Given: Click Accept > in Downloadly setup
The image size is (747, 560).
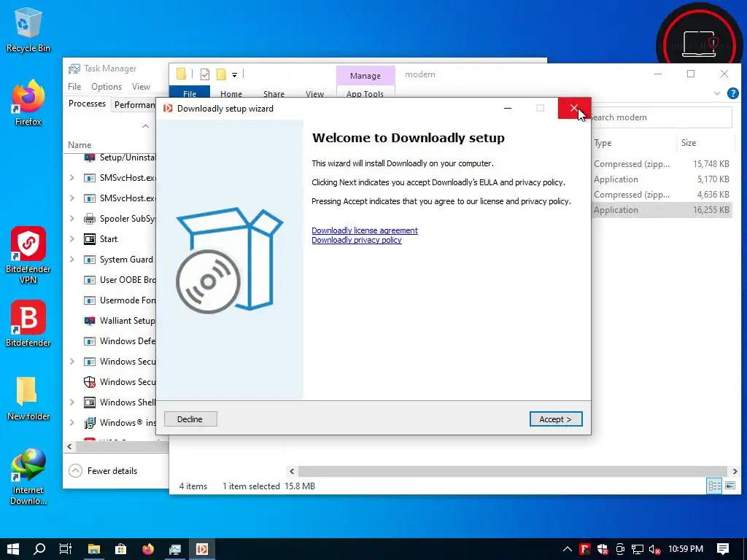Looking at the screenshot, I should 556,419.
